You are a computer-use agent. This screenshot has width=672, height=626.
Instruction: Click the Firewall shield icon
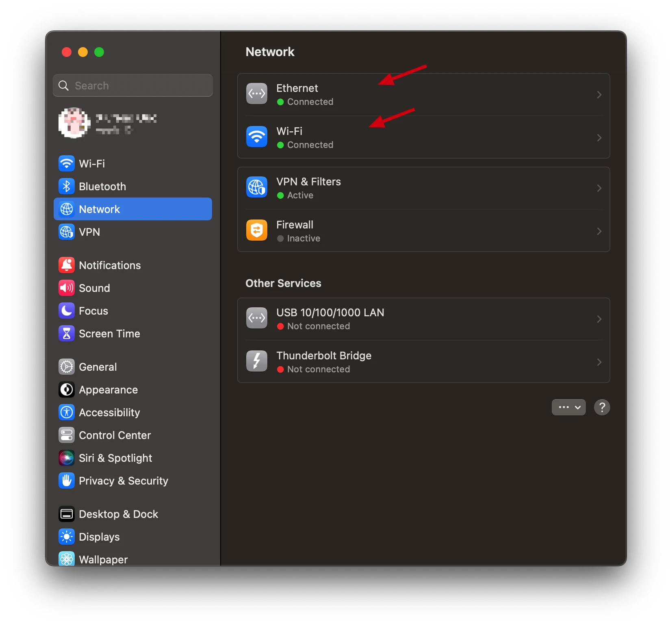pos(256,230)
